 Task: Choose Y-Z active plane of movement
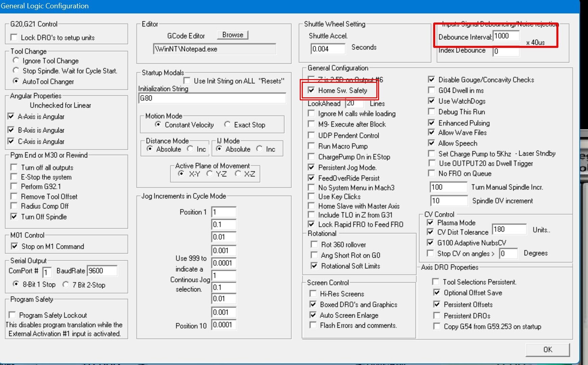pyautogui.click(x=210, y=174)
